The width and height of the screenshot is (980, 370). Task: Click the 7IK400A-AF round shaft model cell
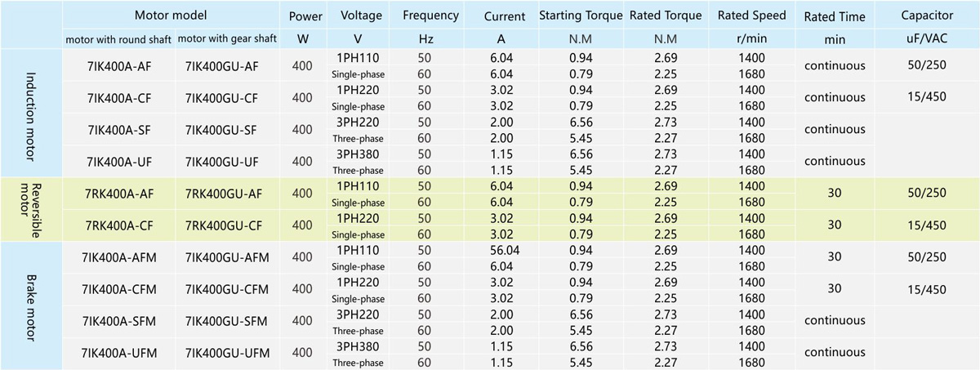118,65
